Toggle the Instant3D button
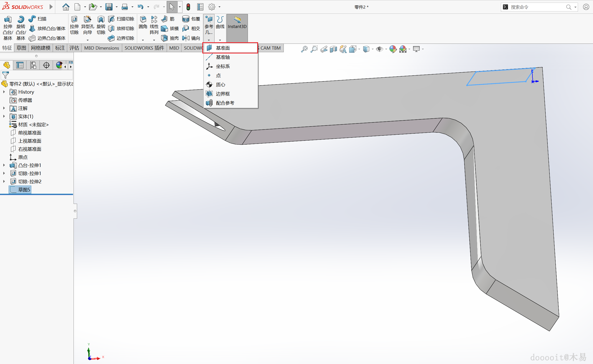Image resolution: width=593 pixels, height=364 pixels. 237,22
